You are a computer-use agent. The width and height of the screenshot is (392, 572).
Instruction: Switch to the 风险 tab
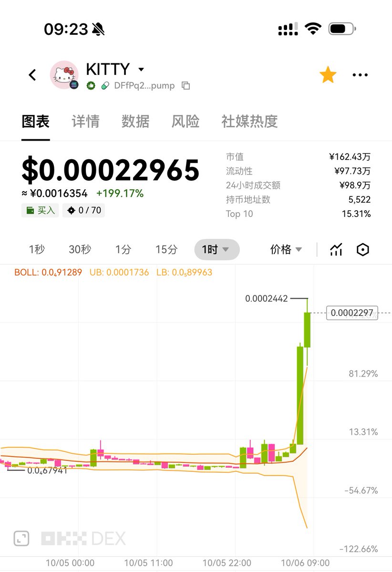(x=186, y=121)
